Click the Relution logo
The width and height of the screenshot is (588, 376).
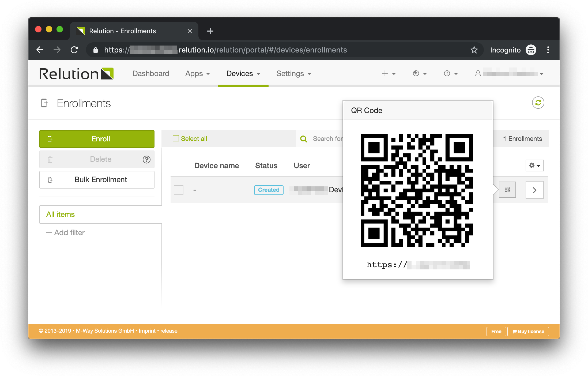click(76, 74)
